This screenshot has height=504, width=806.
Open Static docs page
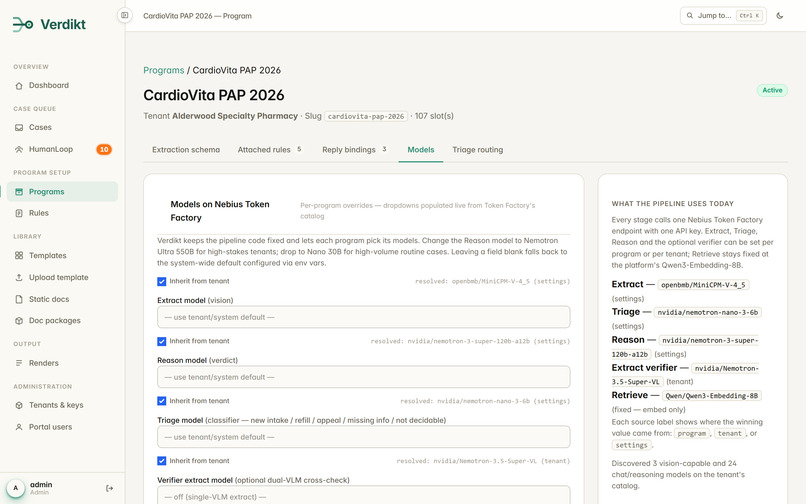62,299
